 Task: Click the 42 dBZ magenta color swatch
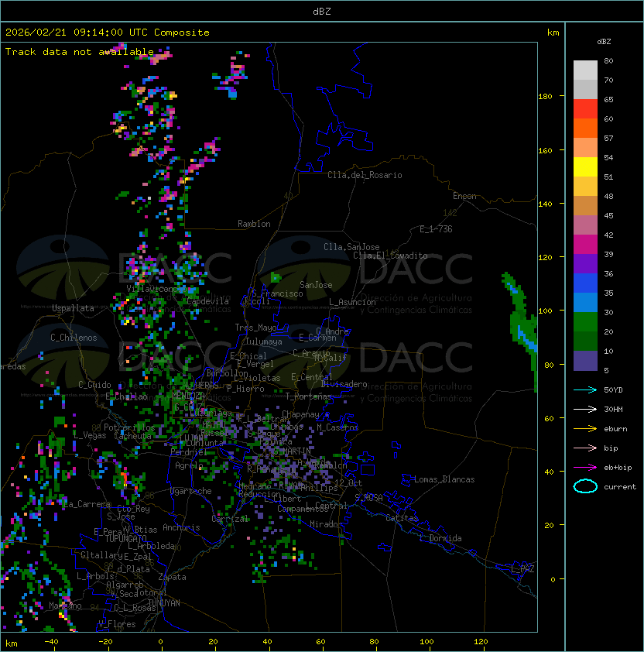[585, 244]
